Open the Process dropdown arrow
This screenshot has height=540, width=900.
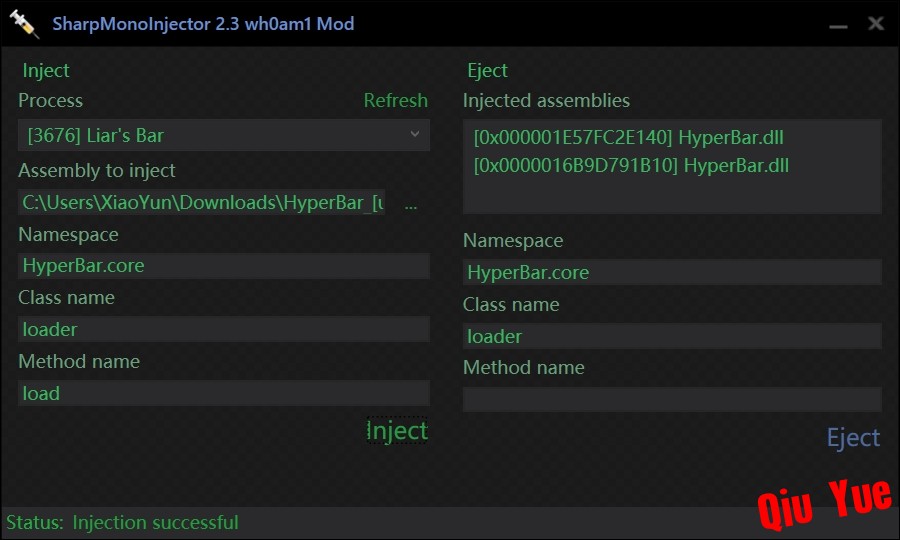tap(415, 135)
